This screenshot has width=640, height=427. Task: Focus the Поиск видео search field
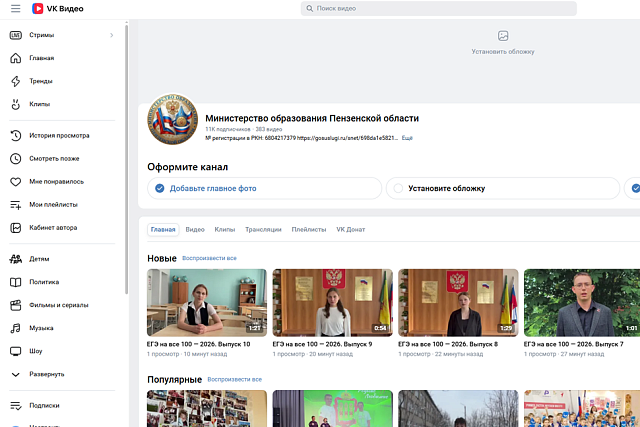click(x=439, y=9)
